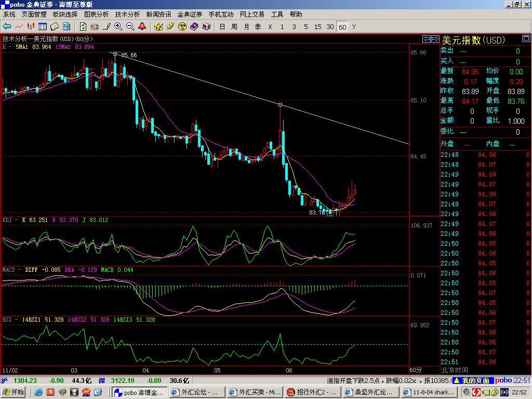Click the 85.10 peak marker on trendline

coord(281,105)
